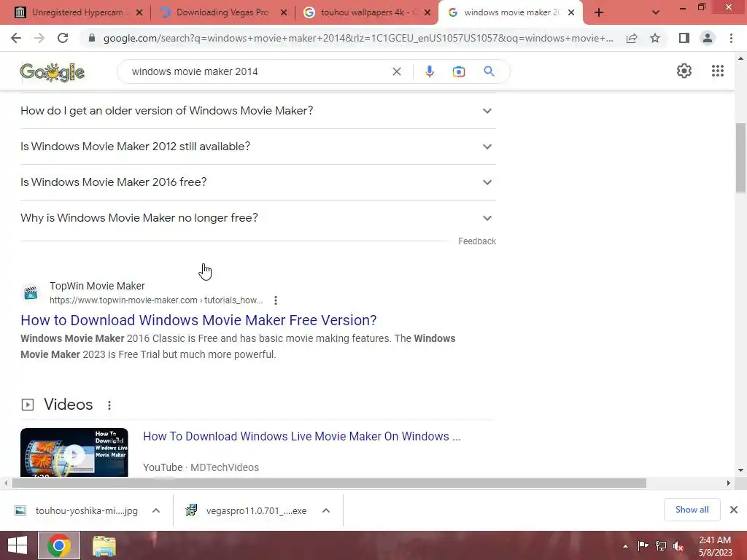Reload the current page
747x560 pixels.
click(63, 38)
